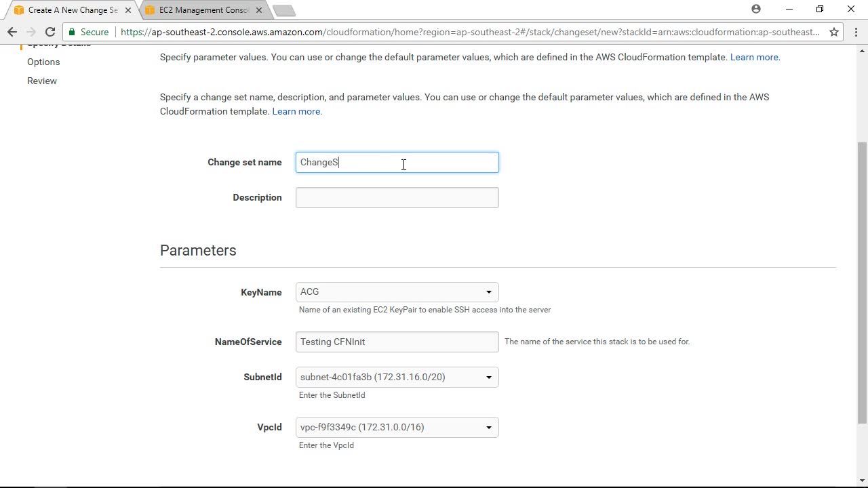Open the Chrome profile account icon
The width and height of the screenshot is (868, 488).
pos(756,9)
